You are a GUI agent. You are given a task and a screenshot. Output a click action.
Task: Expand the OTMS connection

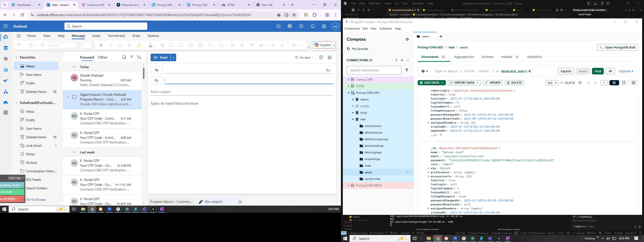click(349, 86)
